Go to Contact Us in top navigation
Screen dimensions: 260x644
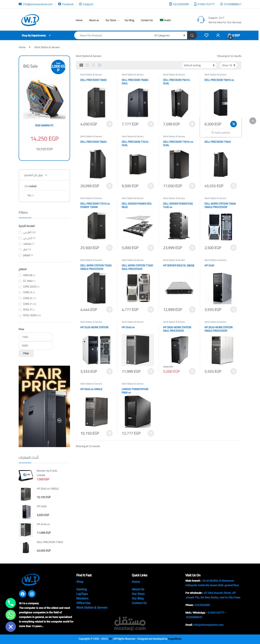147,20
